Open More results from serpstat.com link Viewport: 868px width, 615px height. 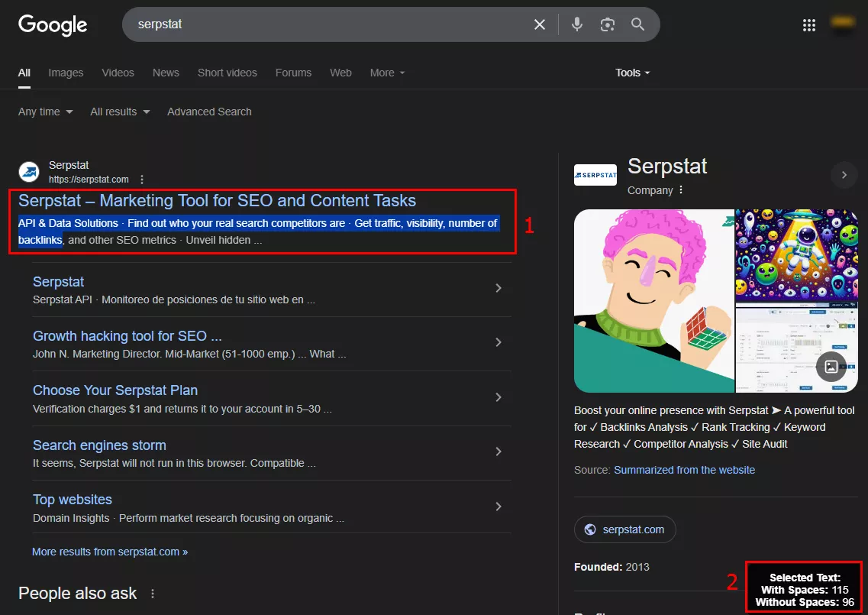[x=110, y=552]
